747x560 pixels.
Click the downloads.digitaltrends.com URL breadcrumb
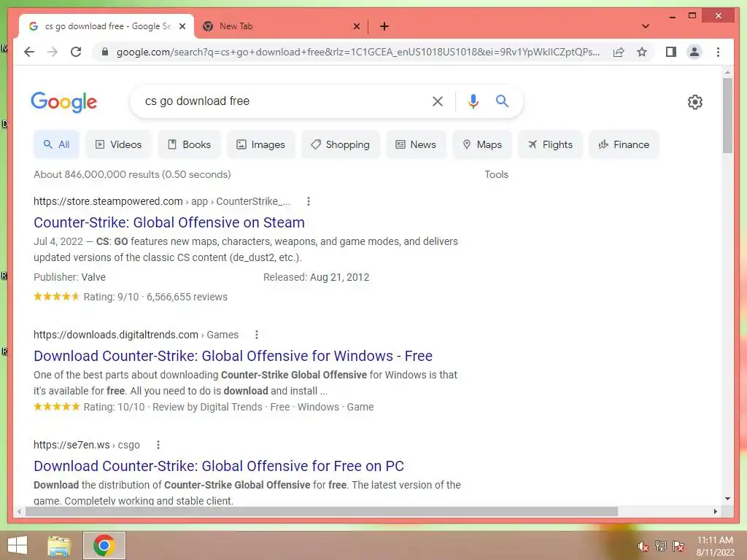click(136, 335)
